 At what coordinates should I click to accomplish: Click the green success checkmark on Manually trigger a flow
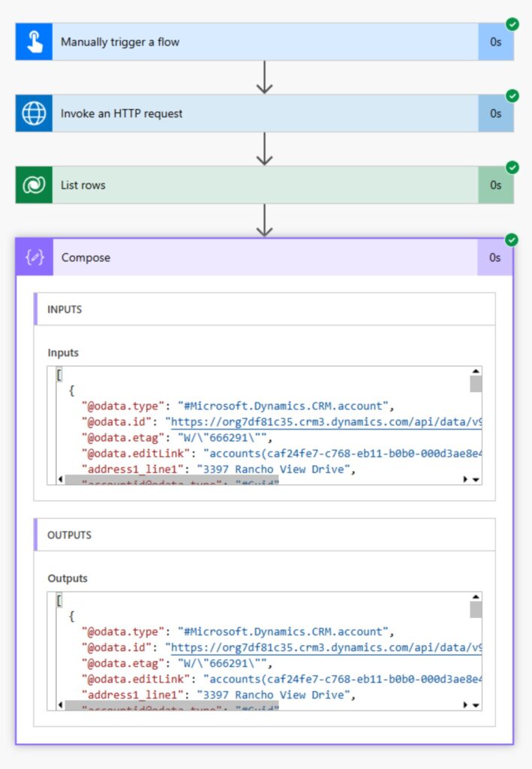(x=512, y=24)
